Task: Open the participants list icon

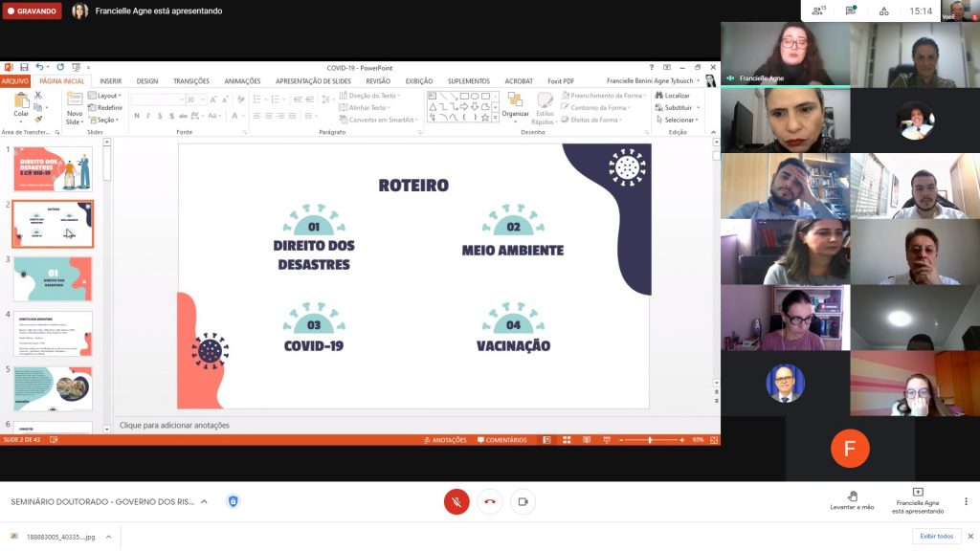Action: coord(819,11)
